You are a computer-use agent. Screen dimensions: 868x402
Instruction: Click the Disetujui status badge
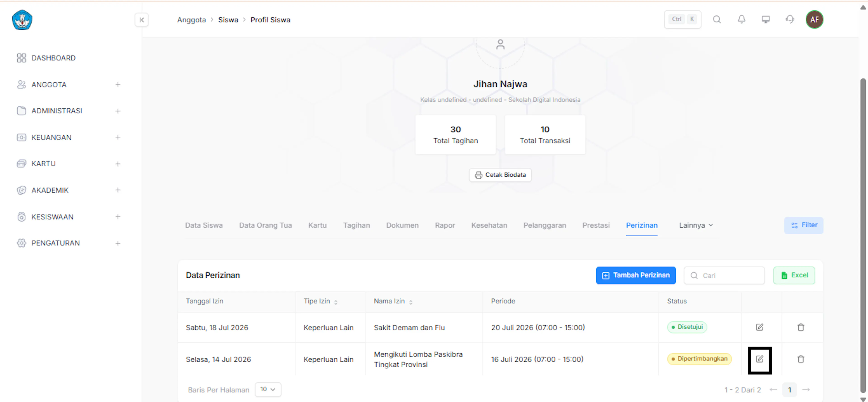687,327
